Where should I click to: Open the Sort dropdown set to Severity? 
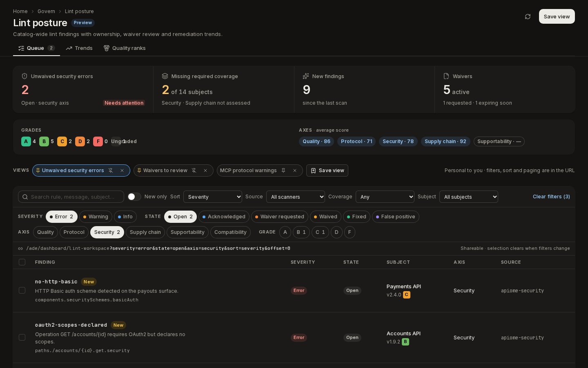pyautogui.click(x=213, y=197)
